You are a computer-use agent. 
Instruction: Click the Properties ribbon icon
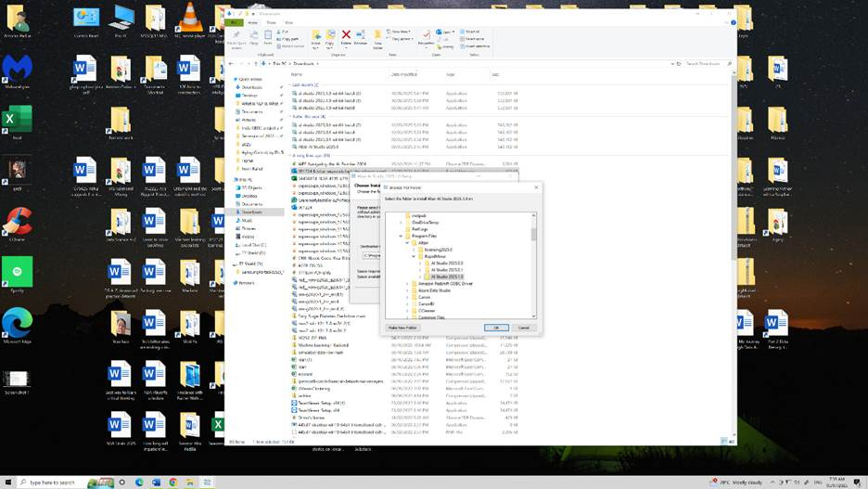[x=426, y=38]
